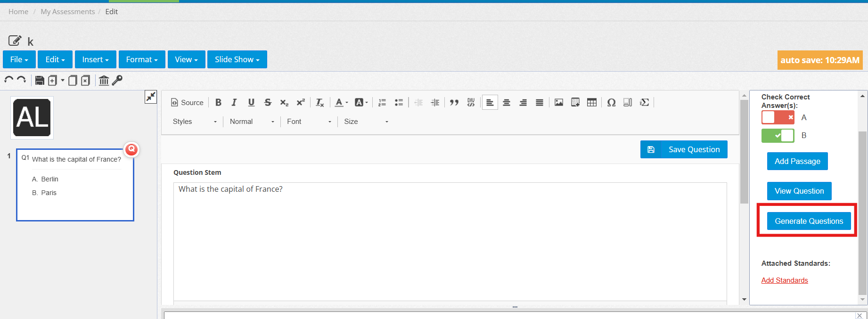Click the key icon in the toolbar

[x=117, y=81]
